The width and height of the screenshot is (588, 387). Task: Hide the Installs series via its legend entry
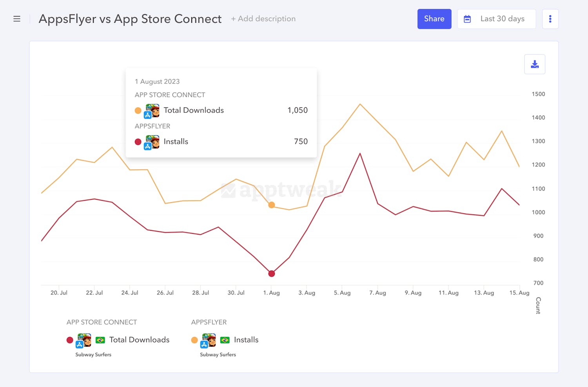pyautogui.click(x=246, y=340)
